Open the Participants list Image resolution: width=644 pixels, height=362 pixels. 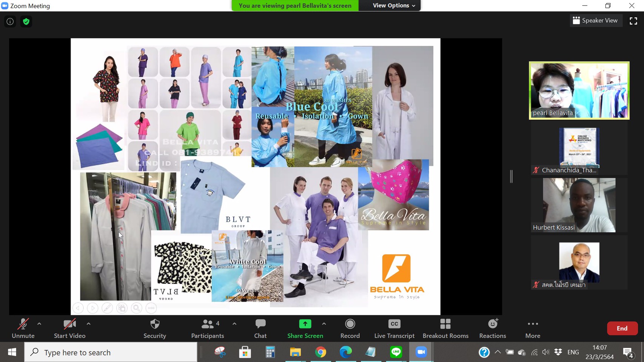[x=207, y=328]
